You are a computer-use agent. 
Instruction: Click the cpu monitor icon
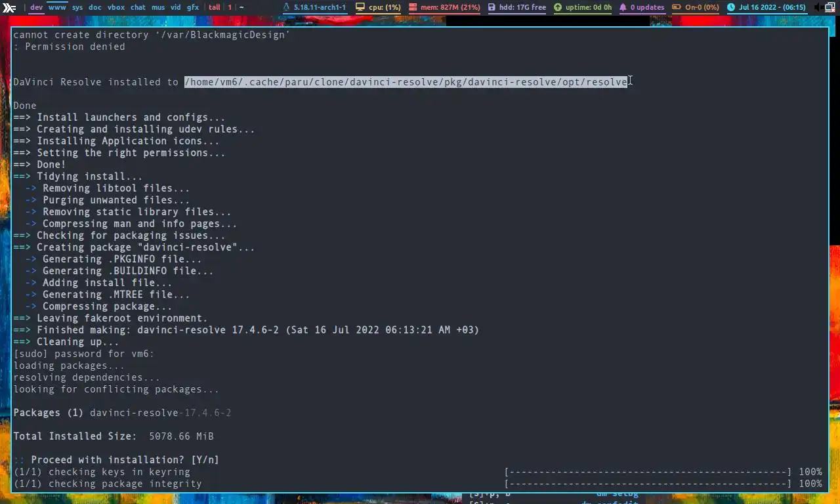pos(360,8)
